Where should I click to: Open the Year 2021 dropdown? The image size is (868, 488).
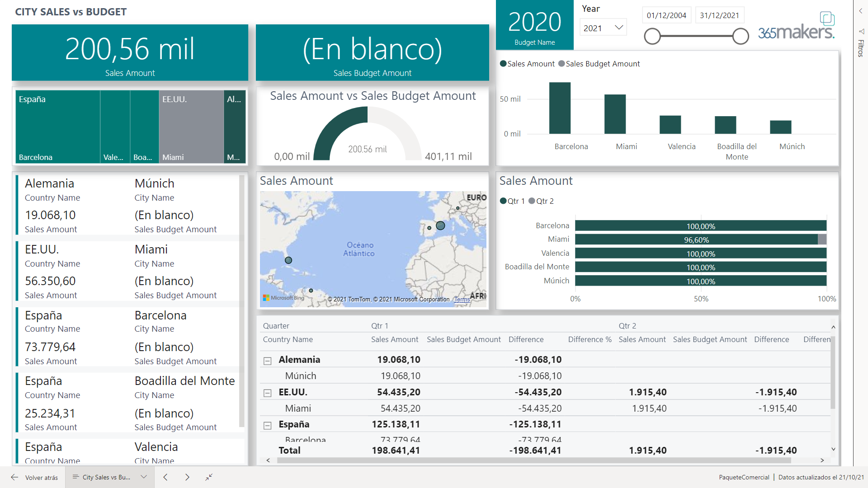(603, 28)
